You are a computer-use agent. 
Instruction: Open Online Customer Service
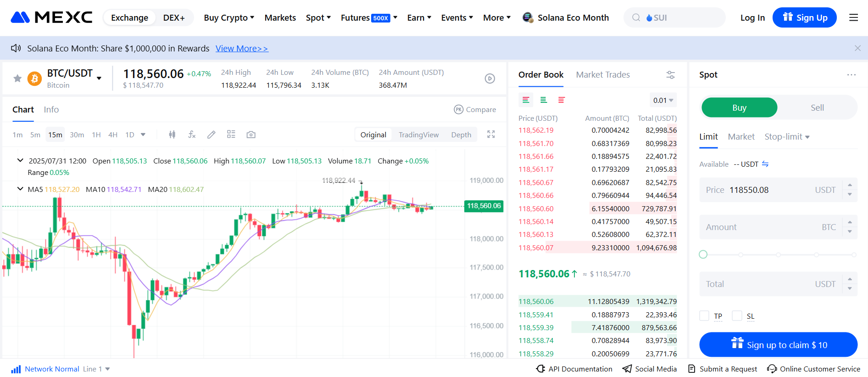(x=813, y=369)
